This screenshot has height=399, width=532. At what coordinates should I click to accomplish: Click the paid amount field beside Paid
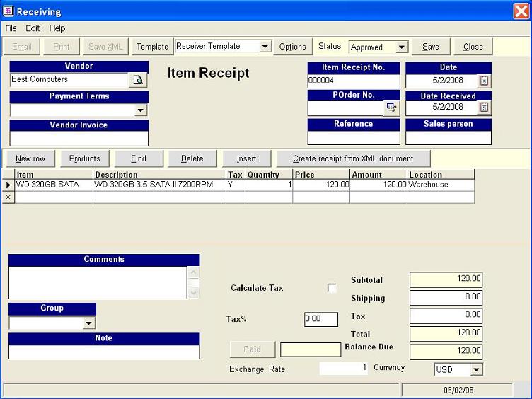coord(311,349)
